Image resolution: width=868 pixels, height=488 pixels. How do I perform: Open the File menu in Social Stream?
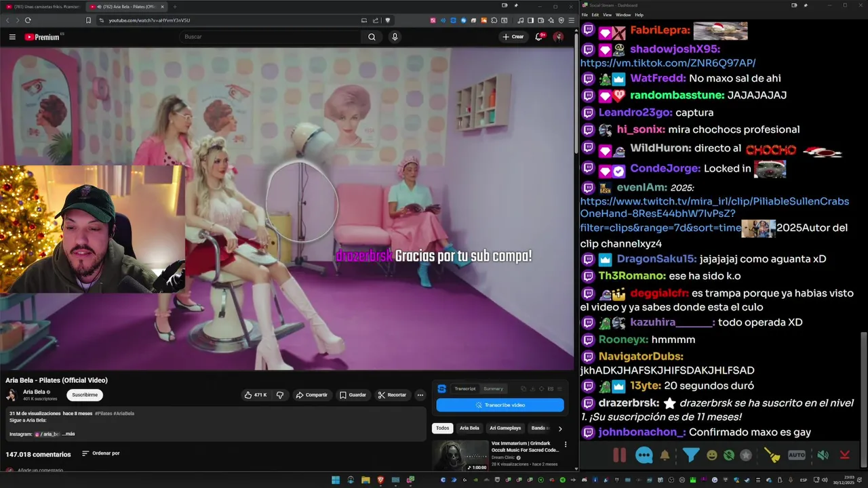point(585,14)
